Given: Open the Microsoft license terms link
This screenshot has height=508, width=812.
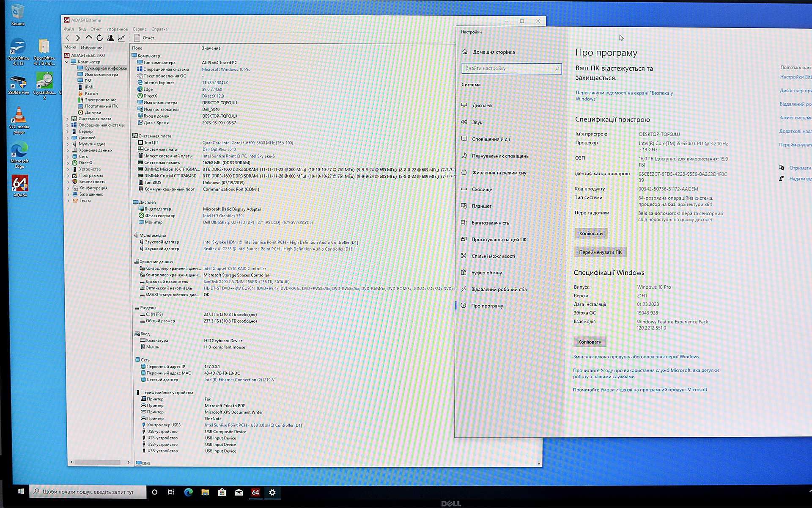Looking at the screenshot, I should (x=640, y=389).
